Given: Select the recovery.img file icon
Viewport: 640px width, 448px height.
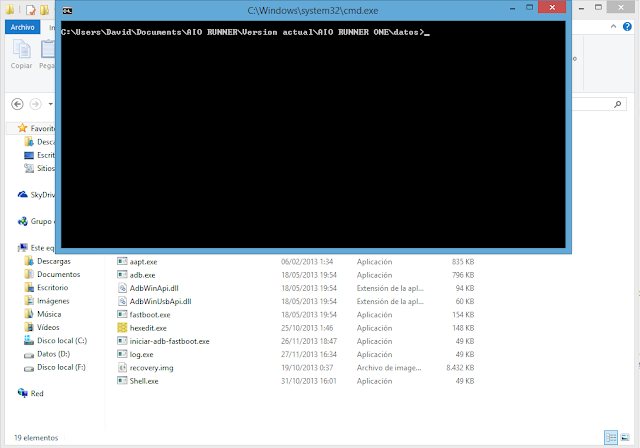Looking at the screenshot, I should tap(122, 367).
